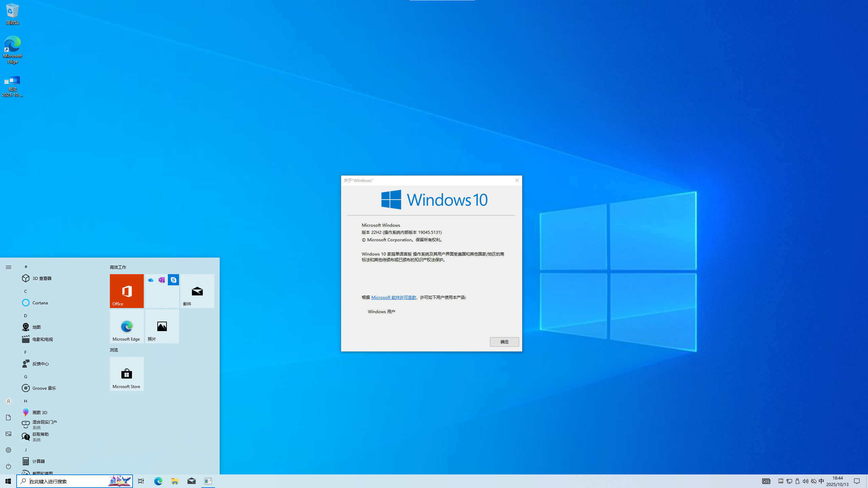Viewport: 868px width, 488px height.
Task: Open the Skype small tile
Action: (173, 280)
